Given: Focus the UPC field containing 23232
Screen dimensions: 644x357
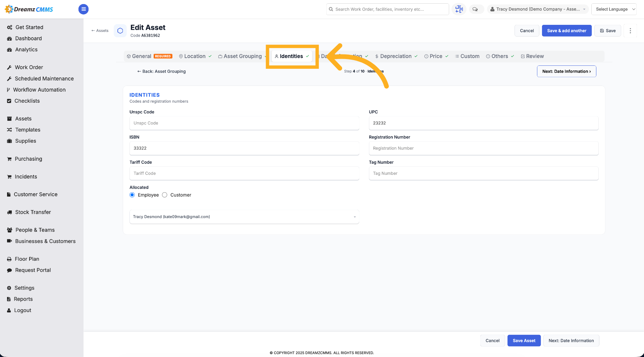Looking at the screenshot, I should click(484, 123).
